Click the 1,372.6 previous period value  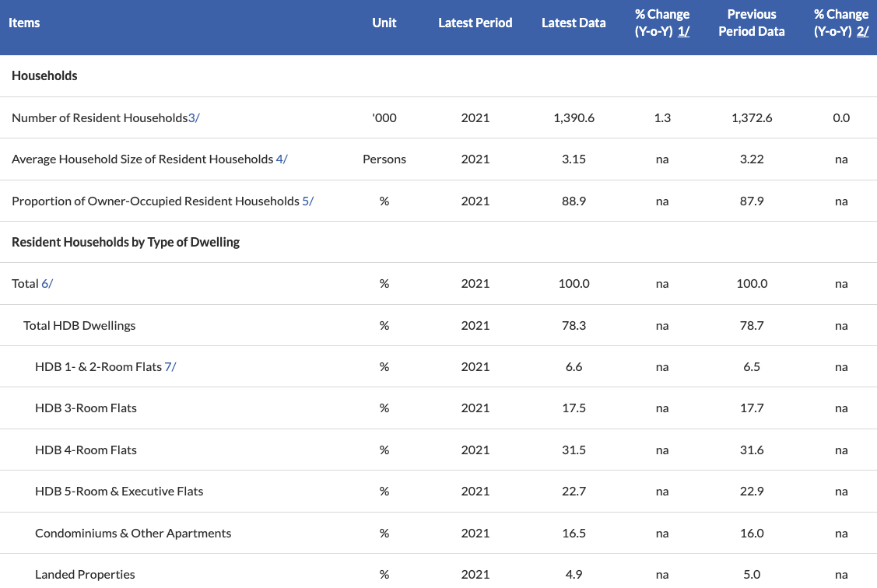click(x=752, y=118)
